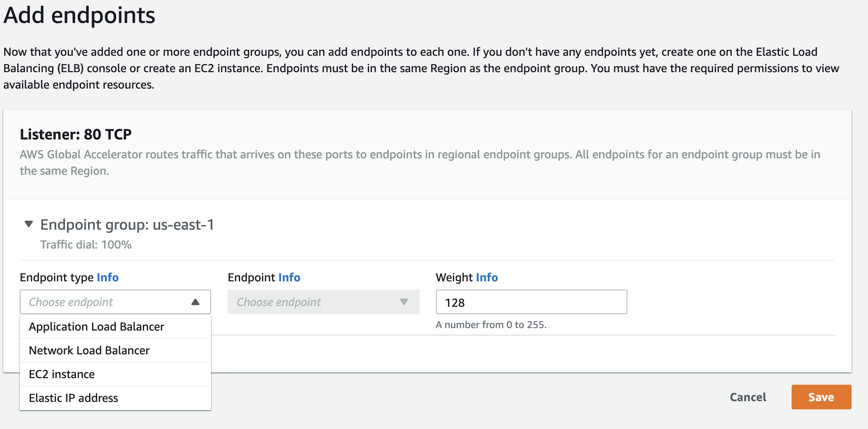Select Application Load Balancer from the list

point(96,327)
